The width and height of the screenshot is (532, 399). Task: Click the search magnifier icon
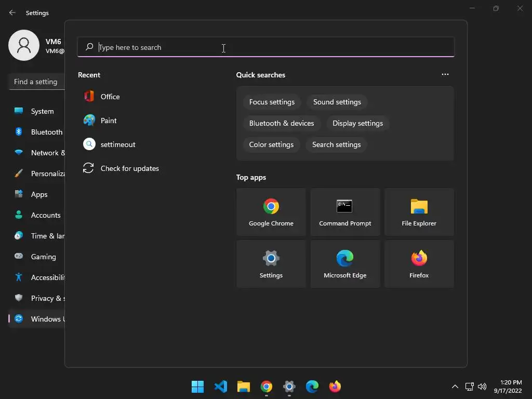[89, 47]
